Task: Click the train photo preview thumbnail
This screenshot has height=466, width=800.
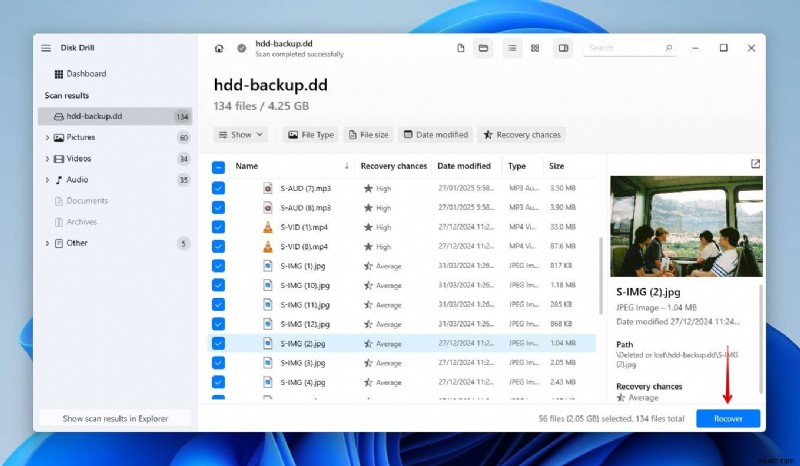Action: tap(686, 227)
